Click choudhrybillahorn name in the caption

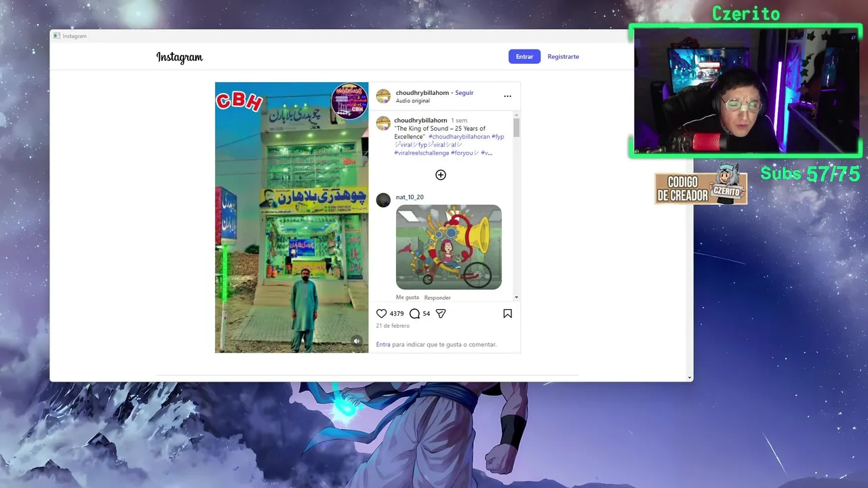point(420,121)
